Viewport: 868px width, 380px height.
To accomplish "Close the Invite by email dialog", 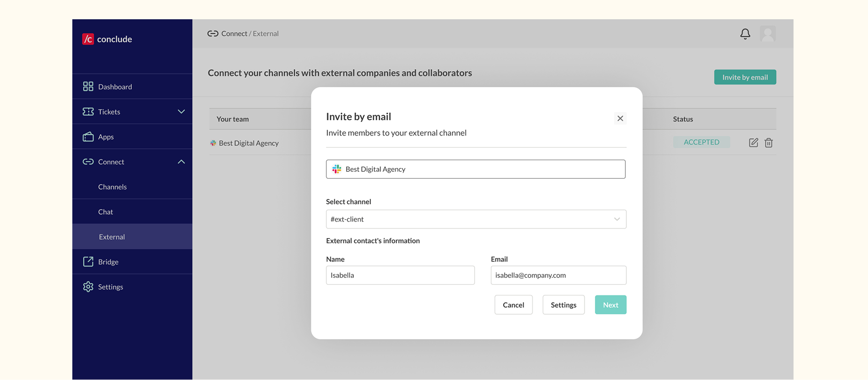I will pos(620,118).
